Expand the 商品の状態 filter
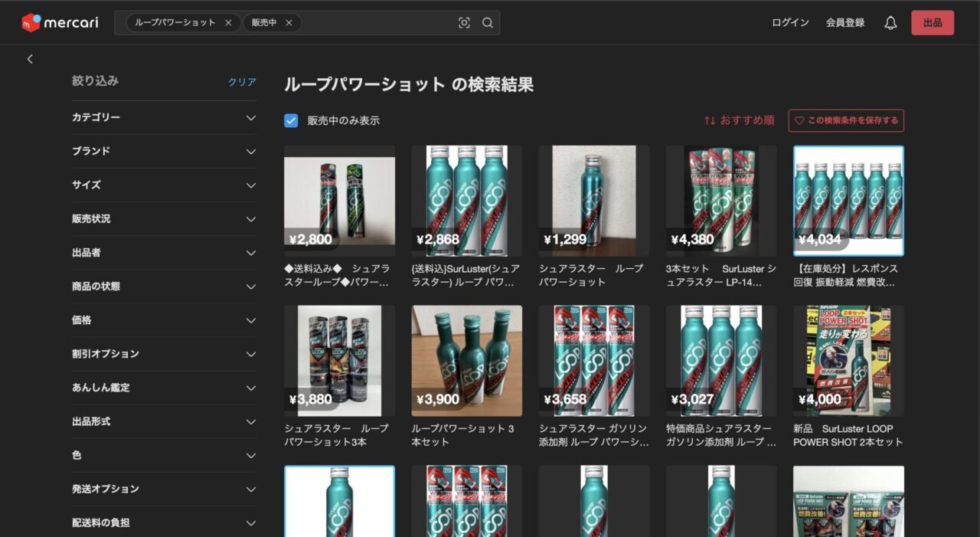The height and width of the screenshot is (537, 980). click(x=164, y=287)
